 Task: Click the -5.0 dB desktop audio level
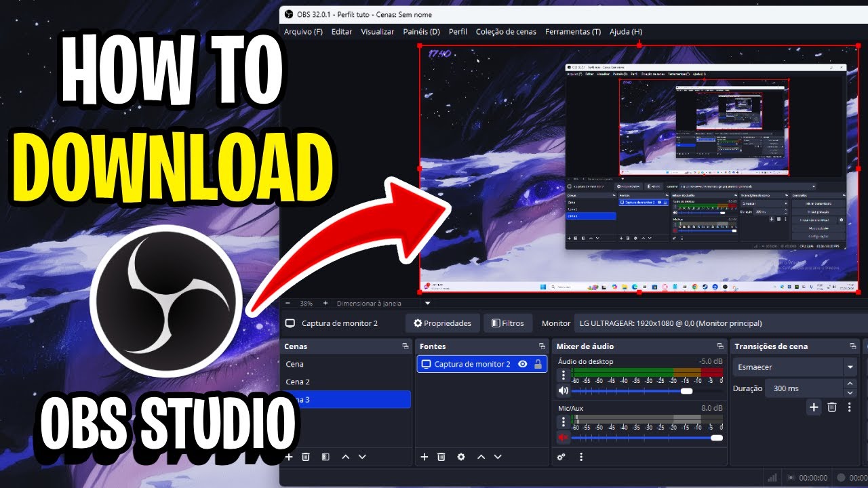(x=711, y=361)
